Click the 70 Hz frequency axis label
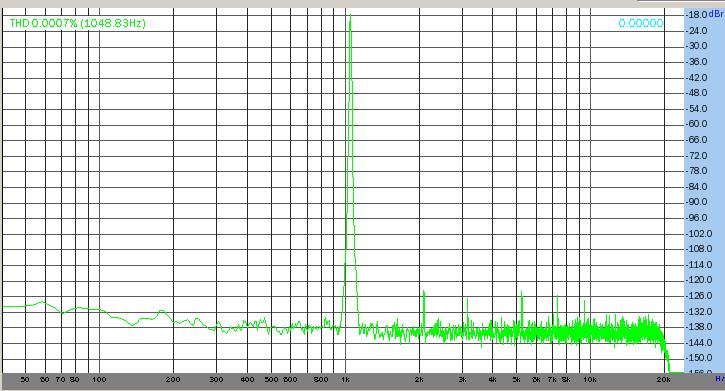Viewport: 725px width, 391px height. (x=60, y=379)
